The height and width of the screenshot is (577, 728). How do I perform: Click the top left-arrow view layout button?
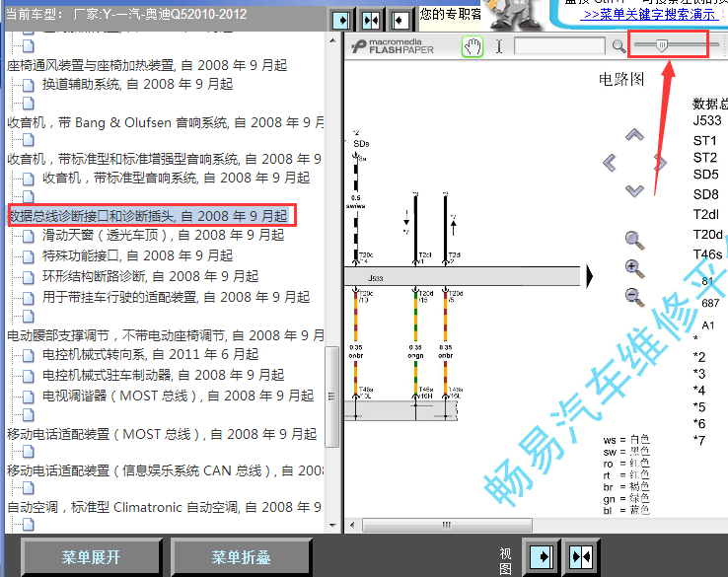(x=400, y=21)
